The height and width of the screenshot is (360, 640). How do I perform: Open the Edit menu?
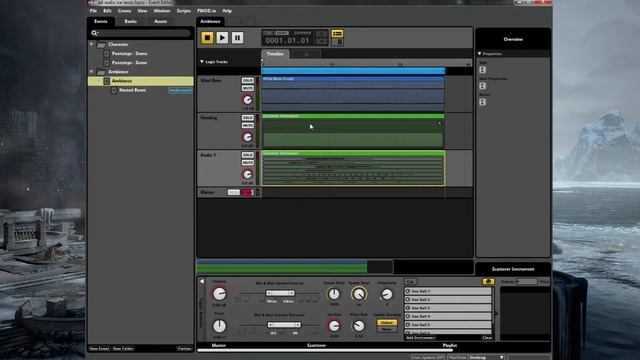click(x=107, y=11)
